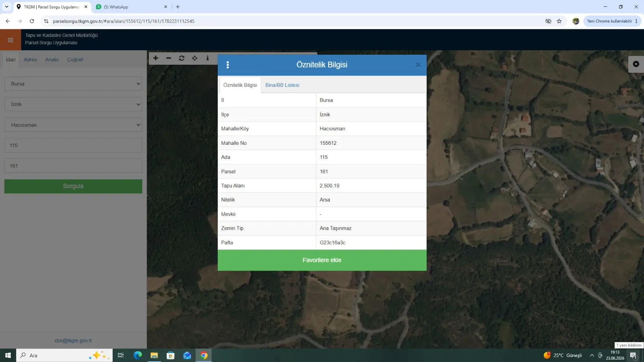Click the Ada input field with 115
This screenshot has height=362, width=644.
click(73, 145)
